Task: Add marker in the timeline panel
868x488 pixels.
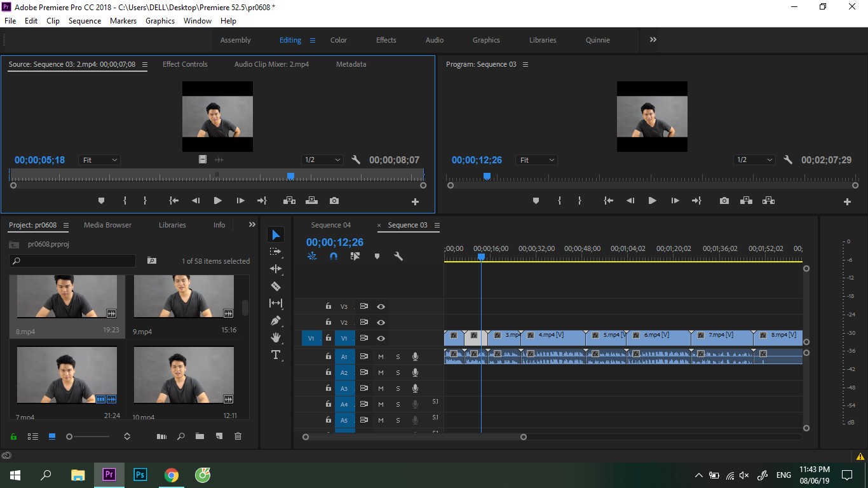Action: click(377, 256)
